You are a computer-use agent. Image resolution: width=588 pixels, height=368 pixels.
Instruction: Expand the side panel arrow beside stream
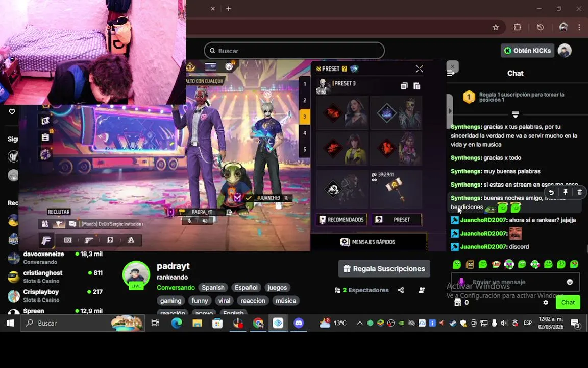pyautogui.click(x=450, y=111)
